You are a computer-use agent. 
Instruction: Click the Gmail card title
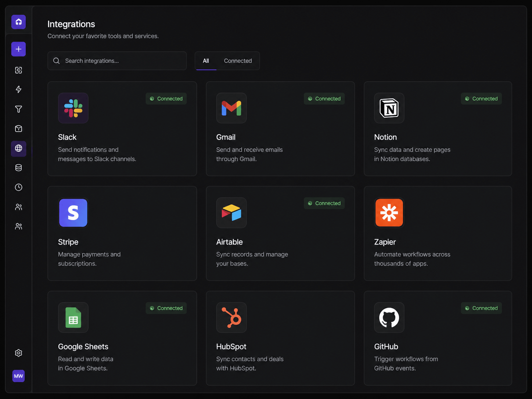(x=226, y=137)
